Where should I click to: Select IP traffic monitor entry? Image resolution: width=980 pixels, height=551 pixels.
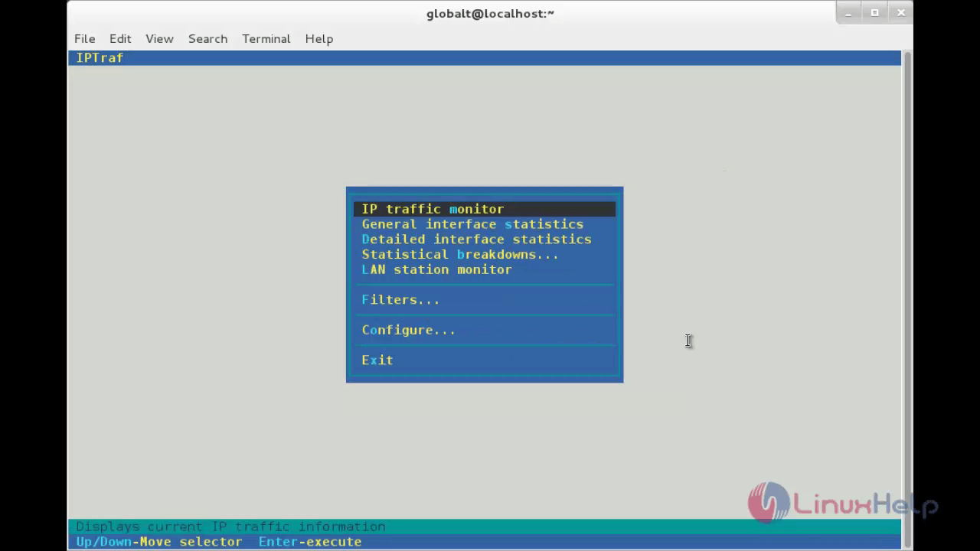click(485, 209)
